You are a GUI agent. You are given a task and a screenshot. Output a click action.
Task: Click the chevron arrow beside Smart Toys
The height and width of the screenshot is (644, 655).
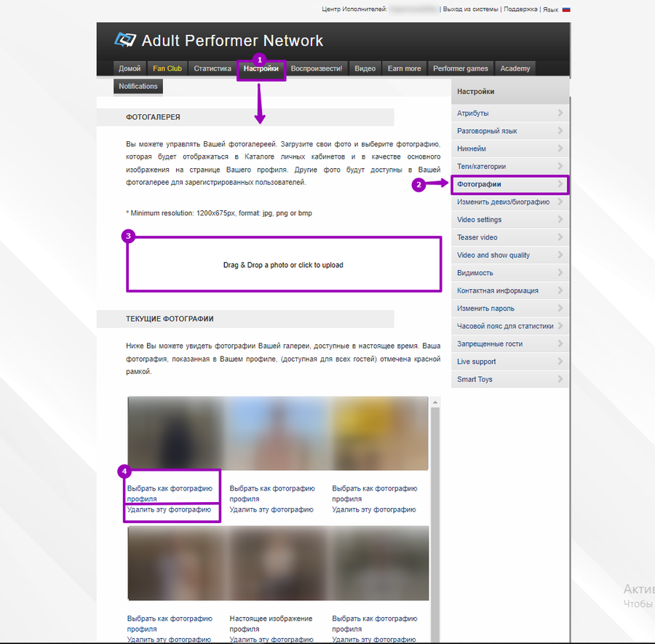click(x=560, y=379)
